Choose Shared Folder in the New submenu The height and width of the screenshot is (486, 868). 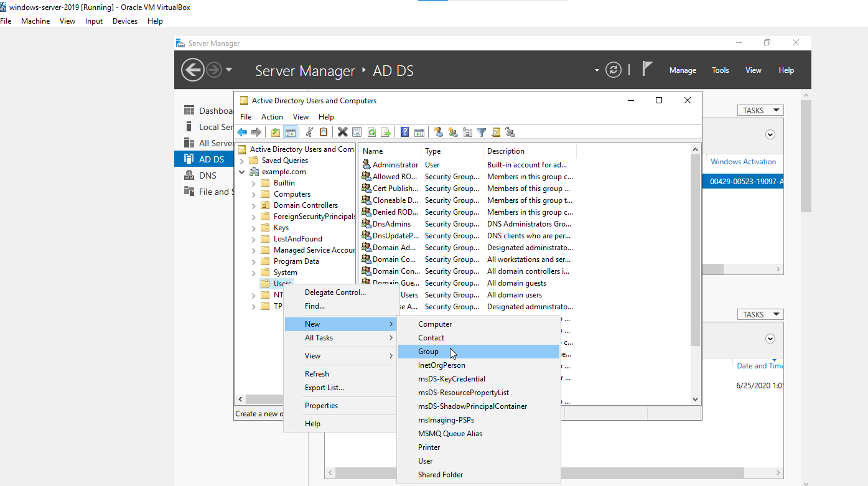coord(478,475)
